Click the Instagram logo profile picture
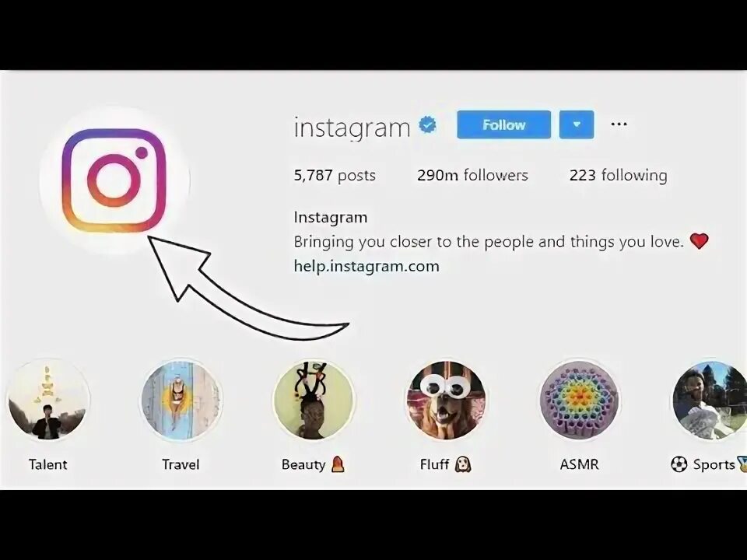Image resolution: width=747 pixels, height=560 pixels. (114, 180)
